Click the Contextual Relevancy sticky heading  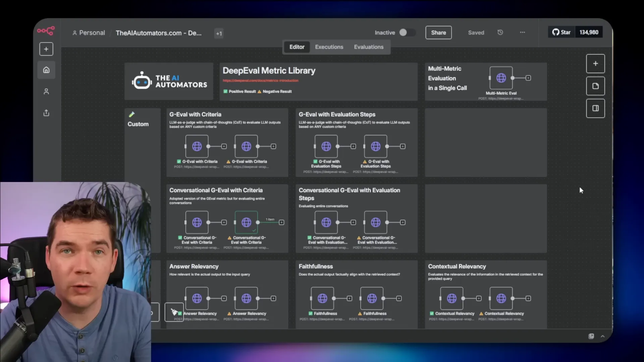pos(457,266)
